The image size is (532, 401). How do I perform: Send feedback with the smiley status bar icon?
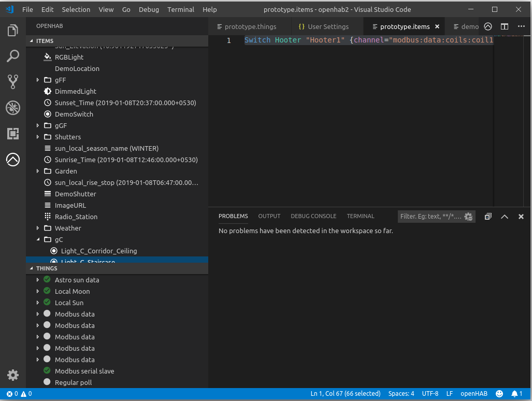point(499,394)
